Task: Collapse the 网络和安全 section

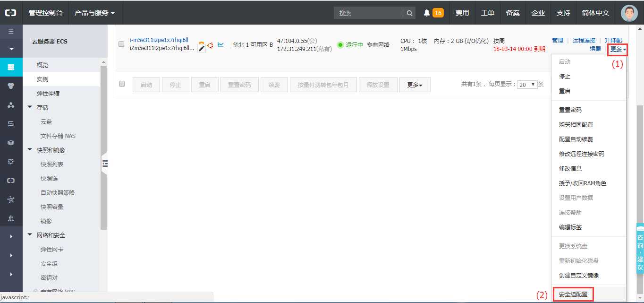Action: [30, 235]
